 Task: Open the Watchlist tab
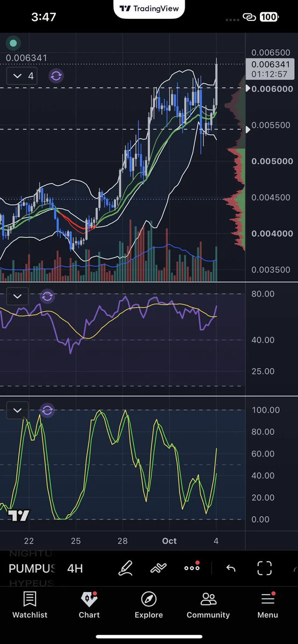30,605
